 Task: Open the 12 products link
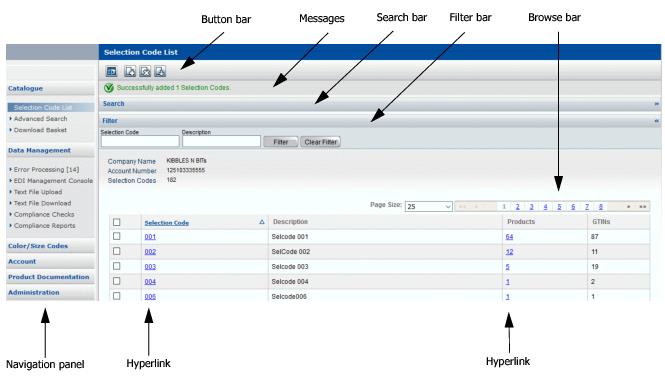[509, 252]
